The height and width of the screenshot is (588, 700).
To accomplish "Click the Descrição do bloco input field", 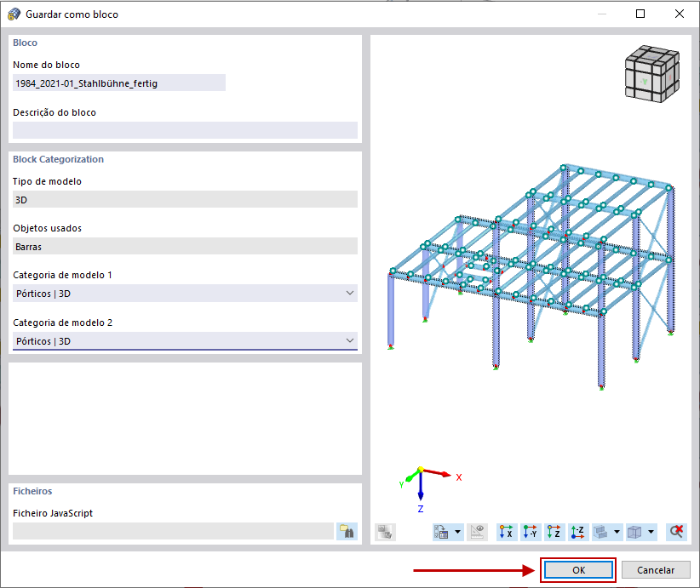I will coord(185,130).
